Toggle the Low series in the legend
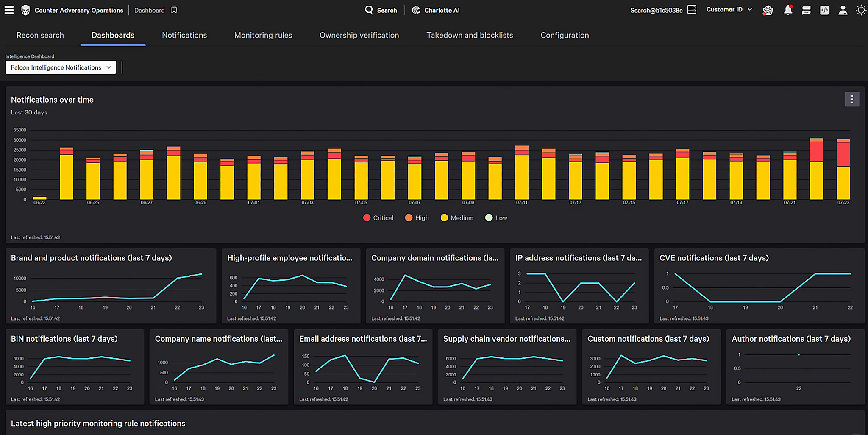 (x=496, y=218)
